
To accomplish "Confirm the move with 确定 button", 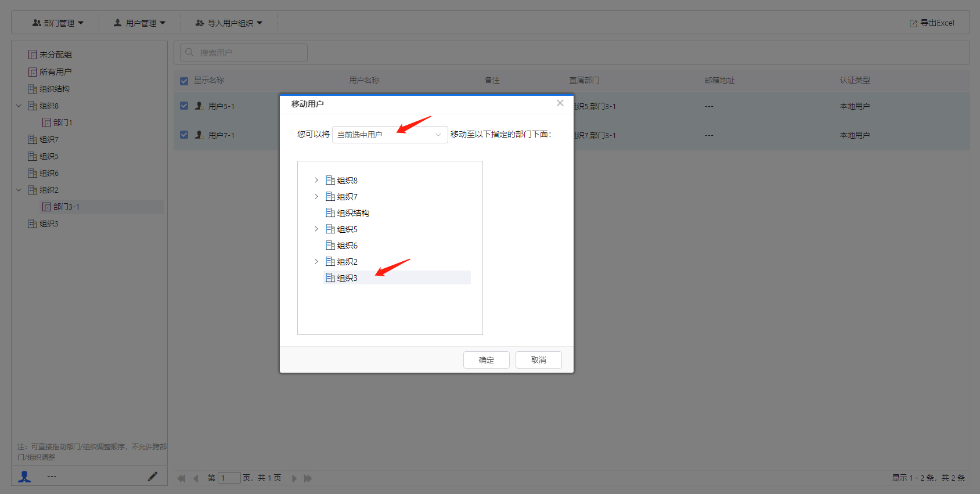I will point(487,360).
